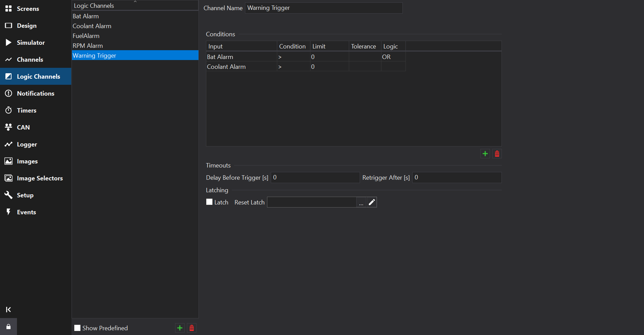Click the delete condition red trash icon

[497, 154]
